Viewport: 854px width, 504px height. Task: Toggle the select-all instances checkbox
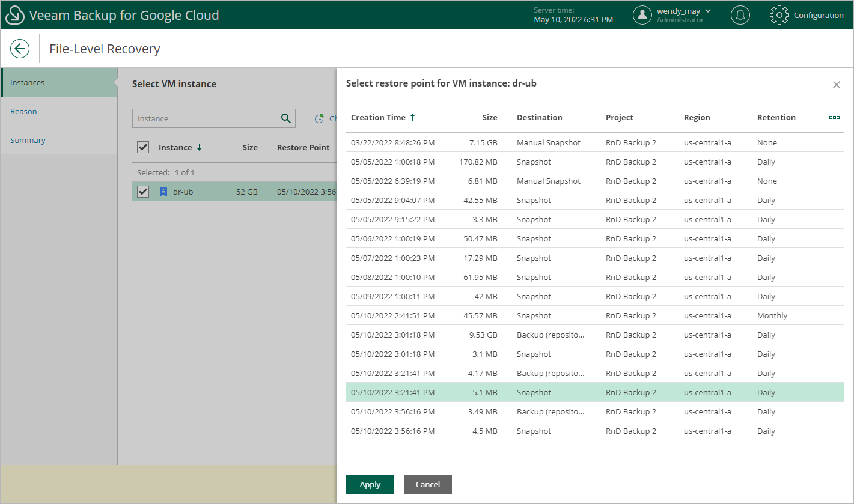[x=143, y=147]
